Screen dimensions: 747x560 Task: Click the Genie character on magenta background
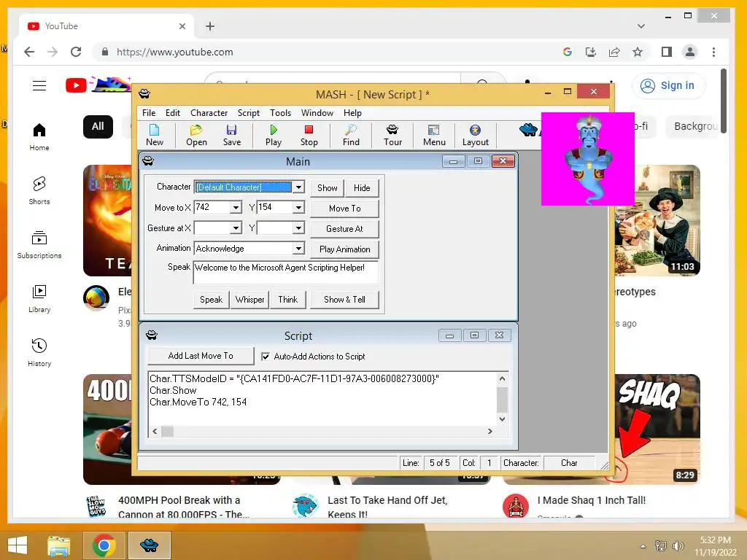tap(588, 158)
